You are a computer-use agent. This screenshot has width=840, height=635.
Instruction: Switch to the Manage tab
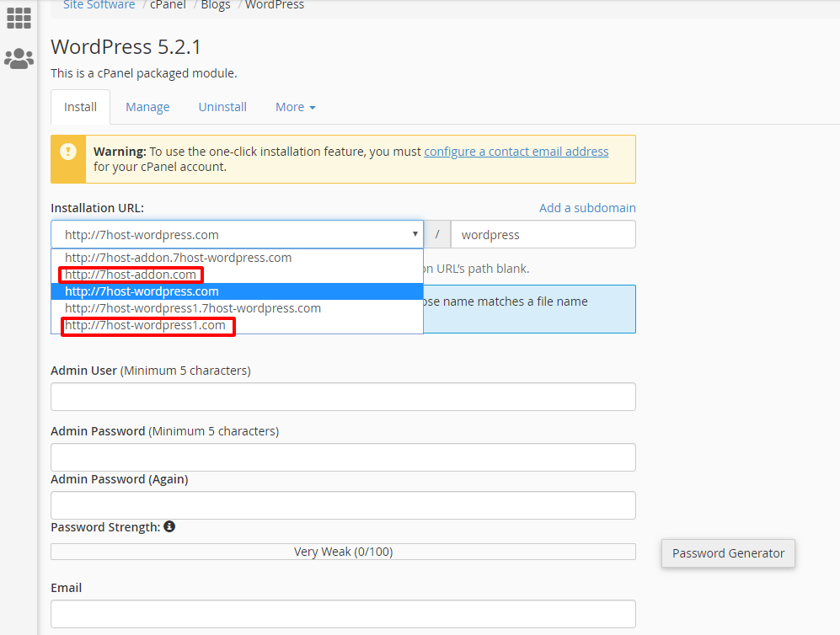147,107
